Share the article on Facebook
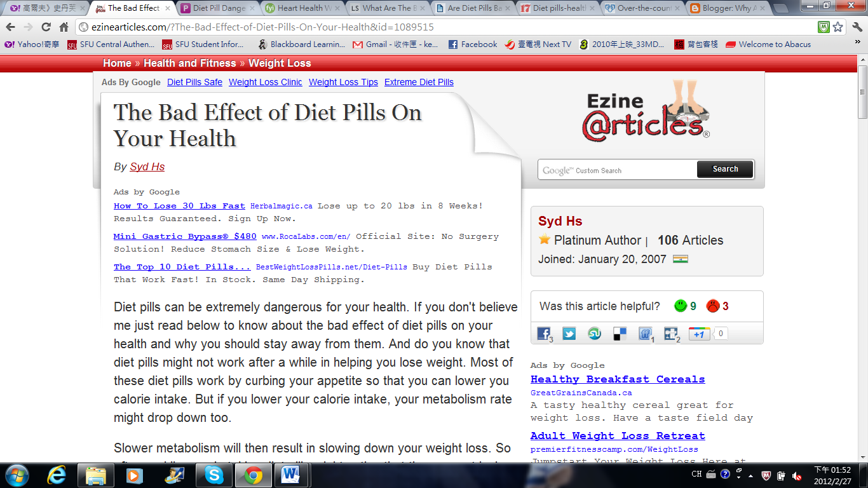This screenshot has height=488, width=868. tap(544, 333)
